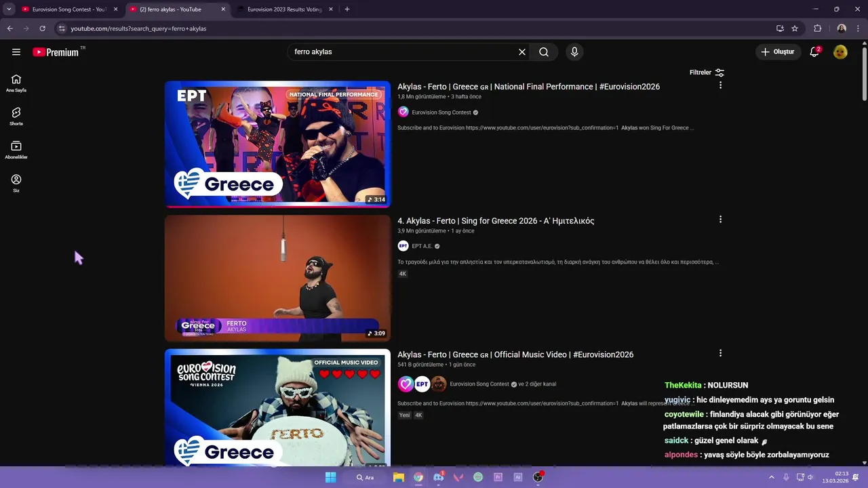Image resolution: width=868 pixels, height=488 pixels.
Task: Play the Official Music Video thumbnail
Action: [277, 407]
